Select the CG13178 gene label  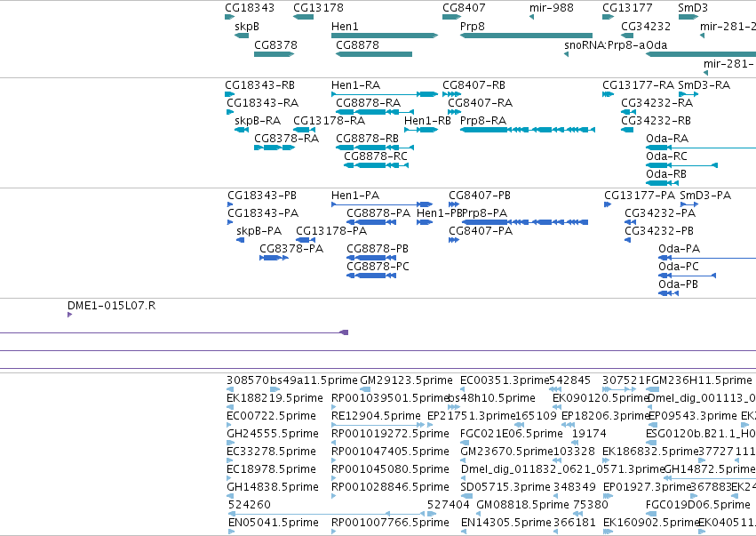point(318,8)
